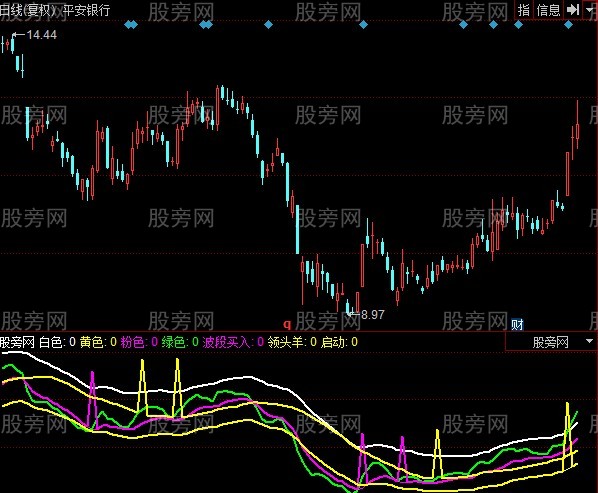Viewport: 598px width, 493px height.
Task: Click the lone blue diamond between the pairs and 8.97 column
Action: point(268,25)
